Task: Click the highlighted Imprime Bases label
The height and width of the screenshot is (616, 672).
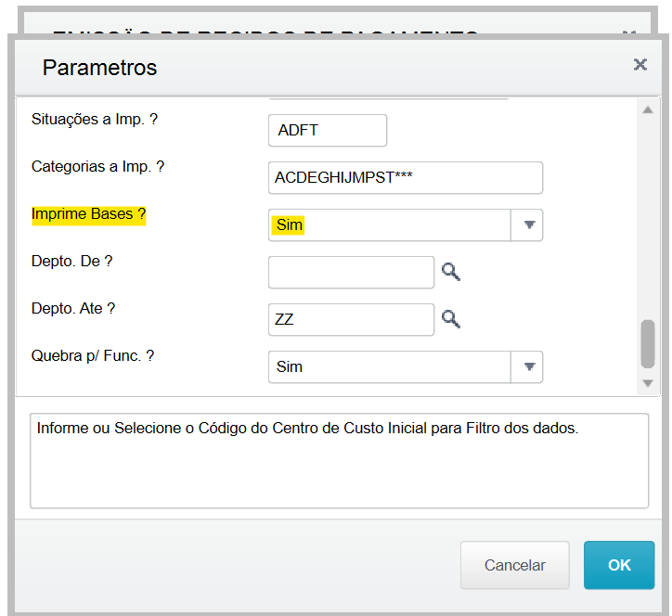Action: pos(89,214)
